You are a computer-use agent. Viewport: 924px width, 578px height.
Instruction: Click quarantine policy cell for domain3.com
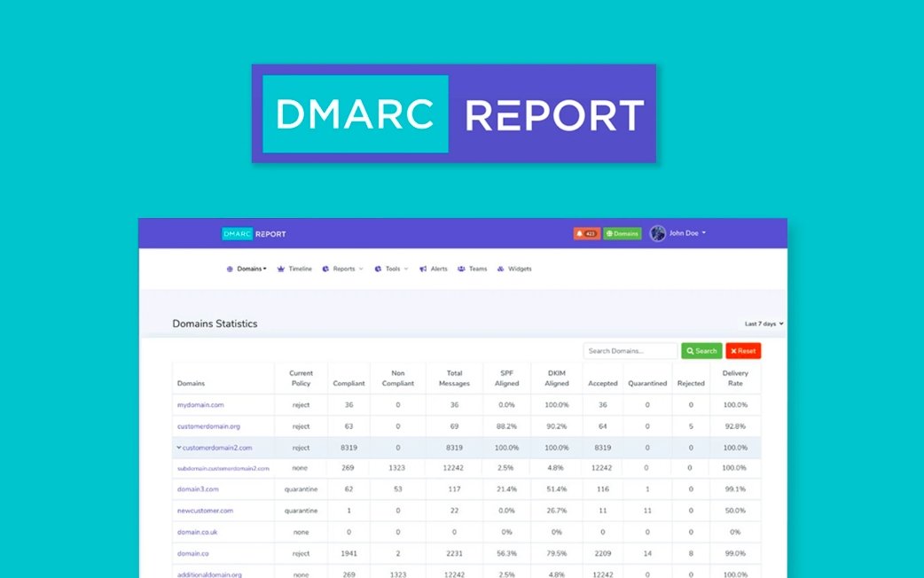click(301, 489)
